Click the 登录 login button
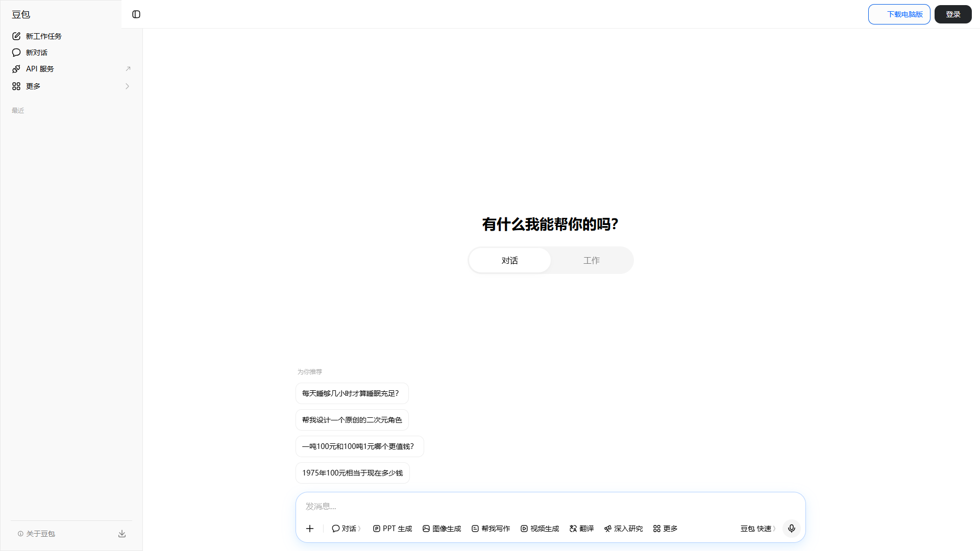This screenshot has width=980, height=551. tap(953, 14)
